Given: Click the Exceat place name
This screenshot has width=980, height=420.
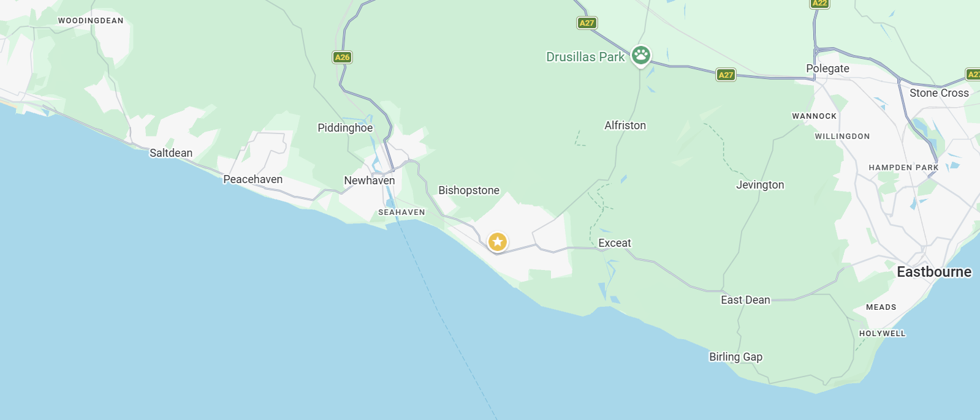Looking at the screenshot, I should [615, 243].
